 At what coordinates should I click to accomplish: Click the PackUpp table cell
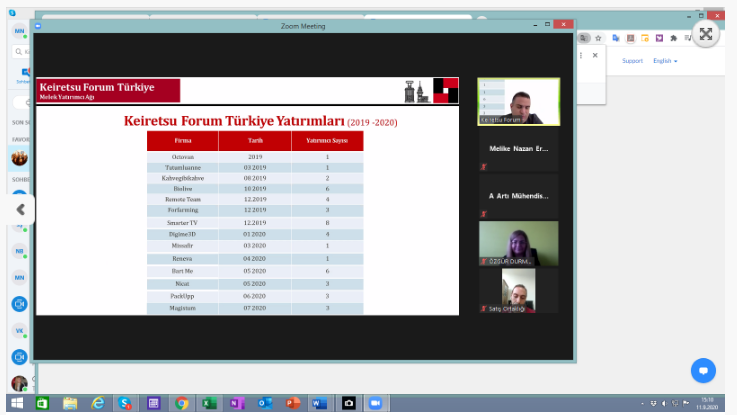[182, 296]
